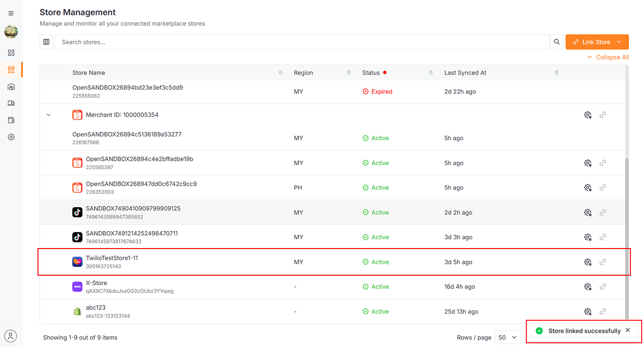Open settings gear for TwilioTestStore1-11

point(587,262)
